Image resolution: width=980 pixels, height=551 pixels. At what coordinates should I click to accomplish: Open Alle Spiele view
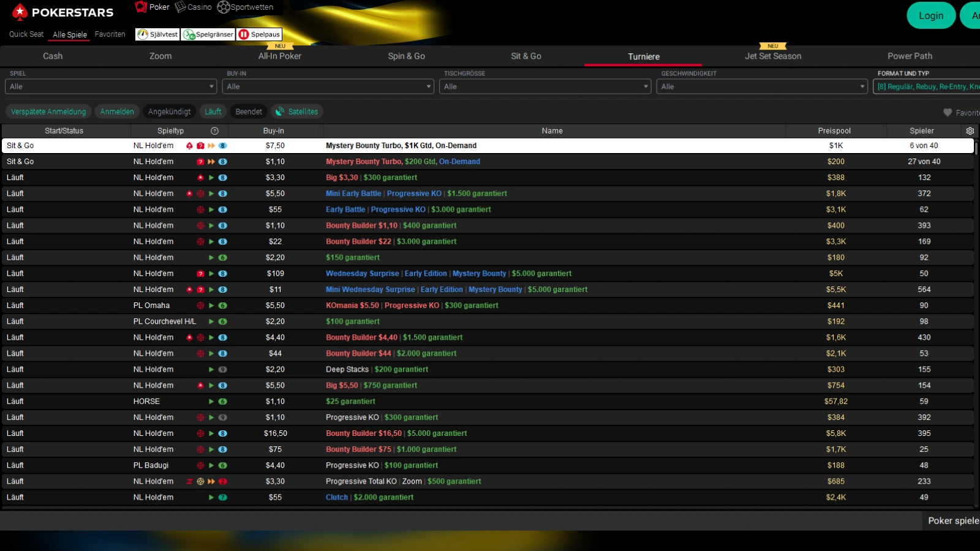[70, 35]
